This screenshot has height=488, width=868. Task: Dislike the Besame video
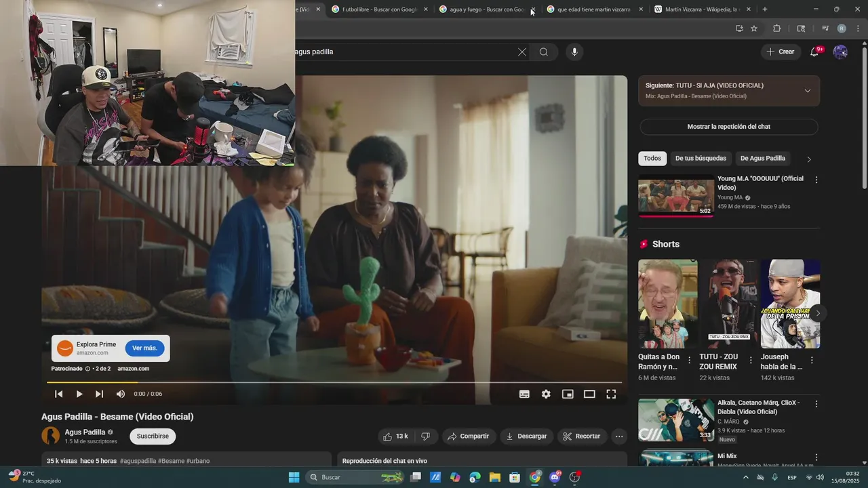coord(426,436)
